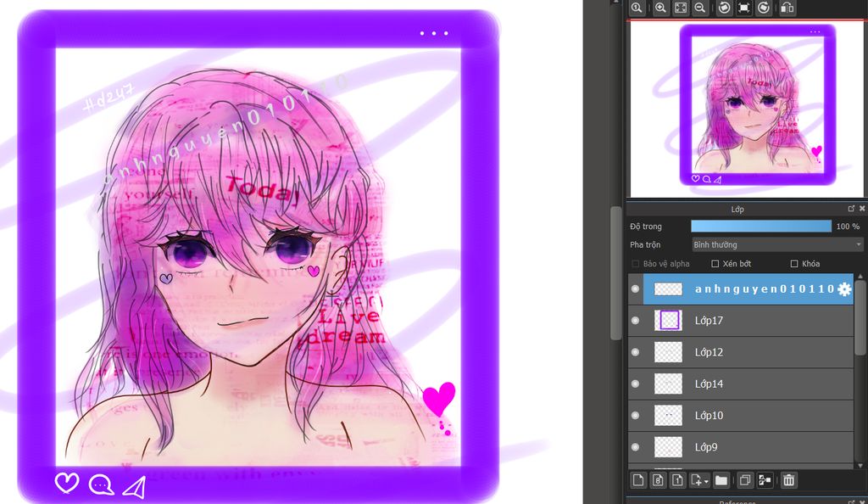The width and height of the screenshot is (868, 504).
Task: Duplicate the selected layer
Action: click(745, 480)
